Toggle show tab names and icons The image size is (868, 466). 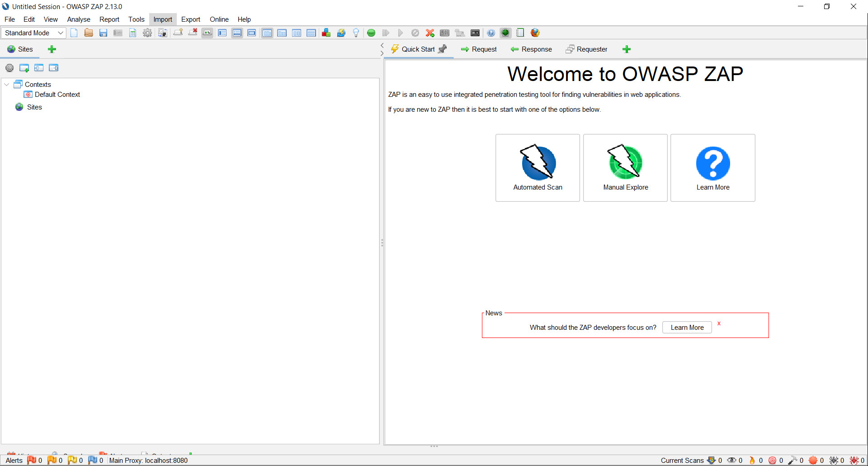pos(208,33)
